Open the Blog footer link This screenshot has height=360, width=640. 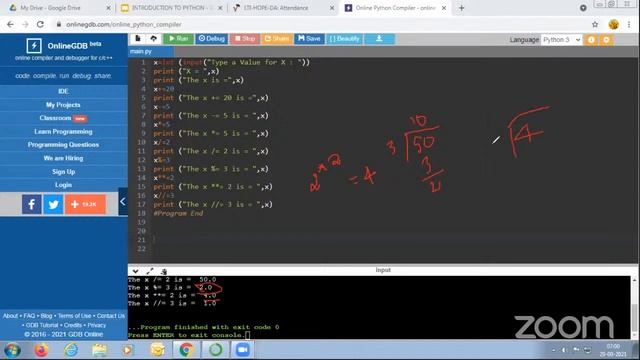tap(46, 316)
